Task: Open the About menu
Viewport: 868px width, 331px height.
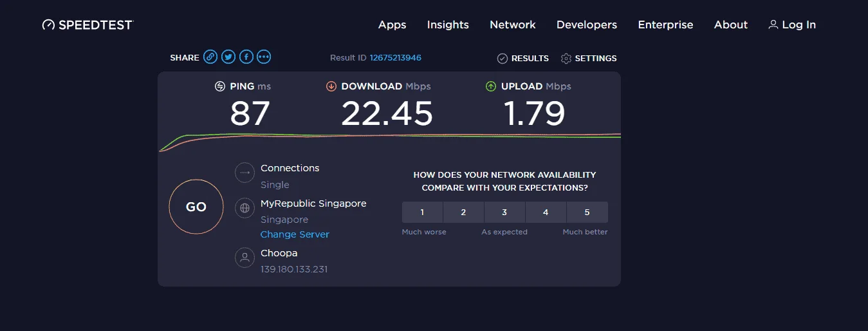Action: [731, 25]
